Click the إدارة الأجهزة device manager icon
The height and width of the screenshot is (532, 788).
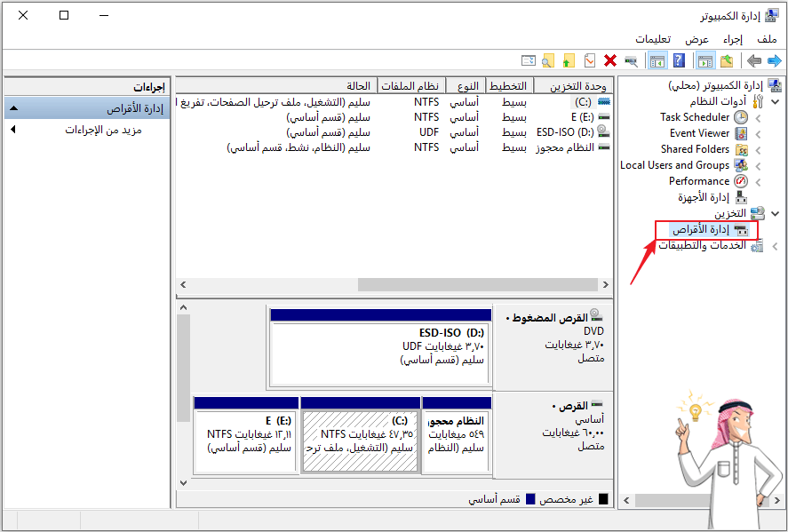coord(741,197)
